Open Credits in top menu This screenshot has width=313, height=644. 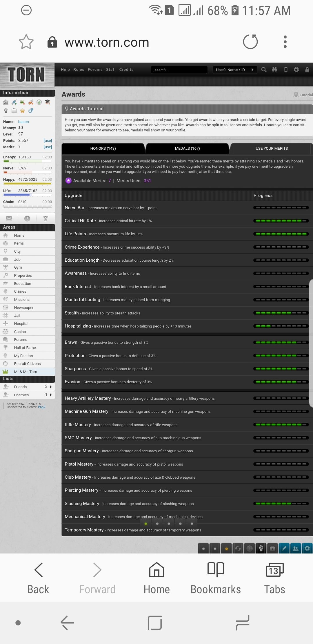[126, 70]
